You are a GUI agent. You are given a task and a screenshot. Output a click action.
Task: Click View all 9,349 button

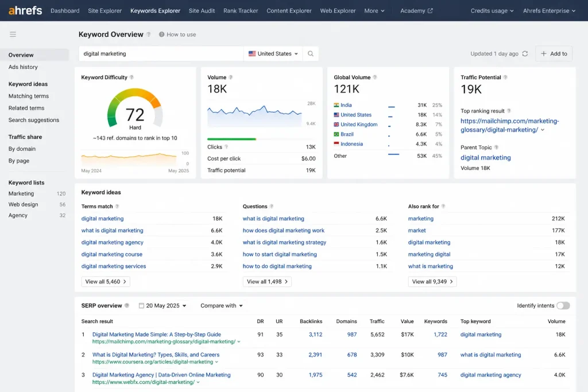click(432, 281)
